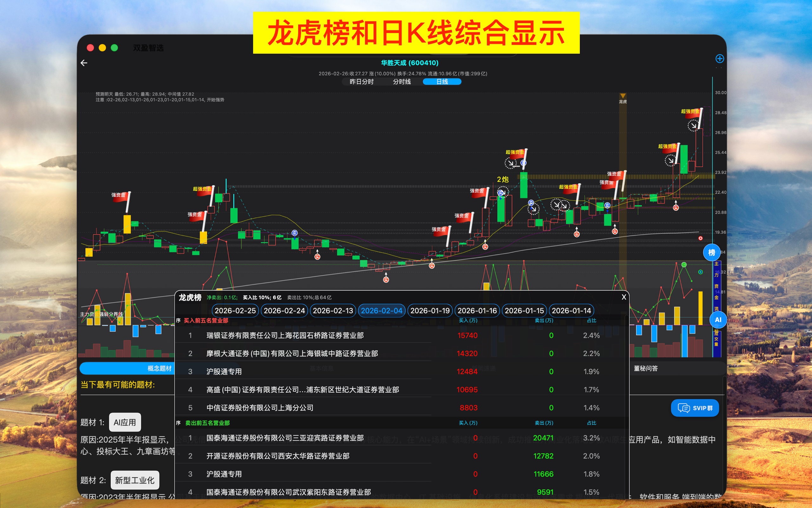Image resolution: width=812 pixels, height=508 pixels.
Task: Click the 龙虎 marker above the chart
Action: 623,99
